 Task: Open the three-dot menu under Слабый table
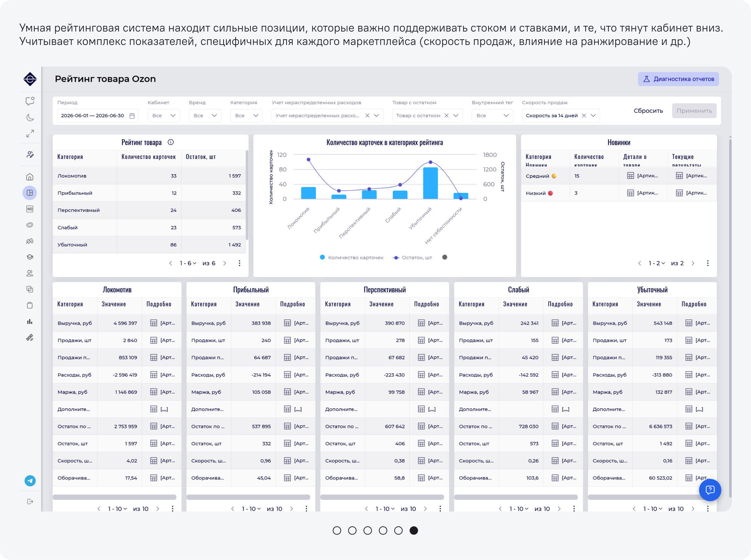[574, 508]
